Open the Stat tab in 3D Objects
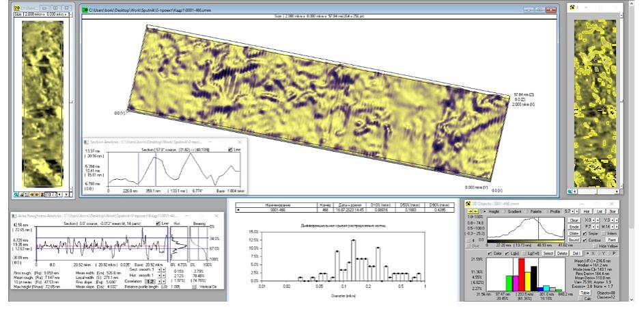The image size is (644, 318). pyautogui.click(x=613, y=212)
